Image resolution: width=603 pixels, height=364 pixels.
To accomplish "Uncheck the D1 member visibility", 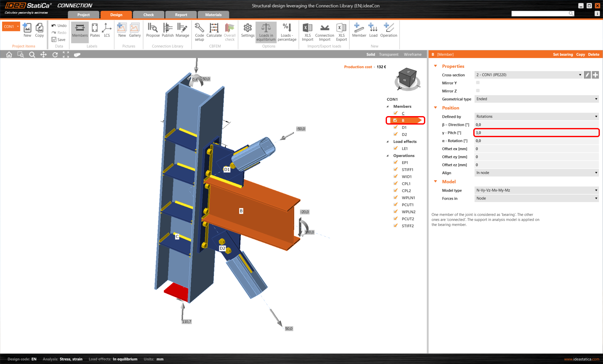I will [395, 127].
